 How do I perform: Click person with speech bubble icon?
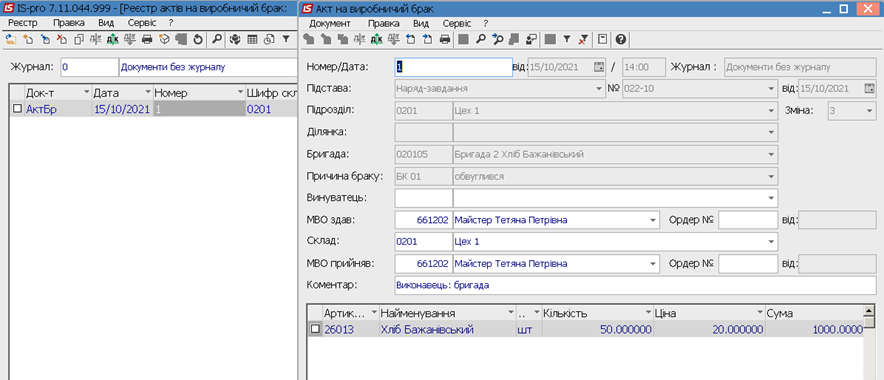(531, 39)
